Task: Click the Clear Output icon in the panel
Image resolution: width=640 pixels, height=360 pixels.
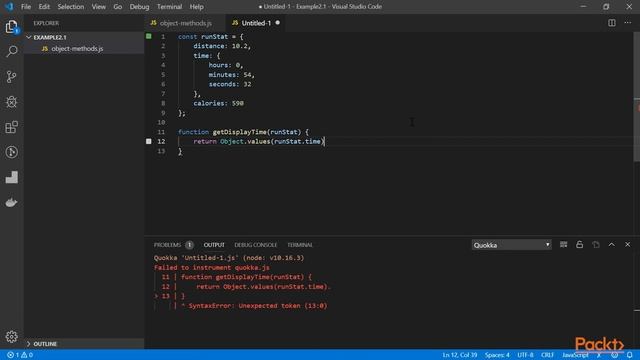Action: tap(564, 244)
